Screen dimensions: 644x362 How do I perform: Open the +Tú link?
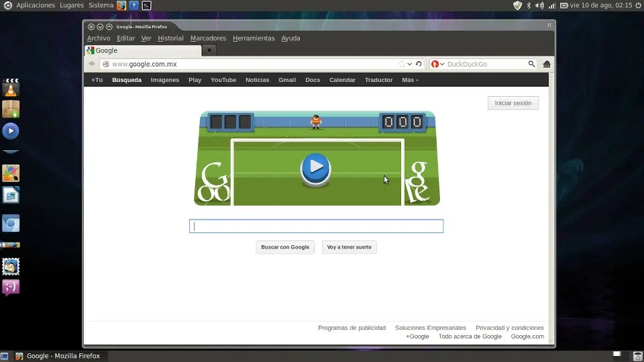[97, 80]
